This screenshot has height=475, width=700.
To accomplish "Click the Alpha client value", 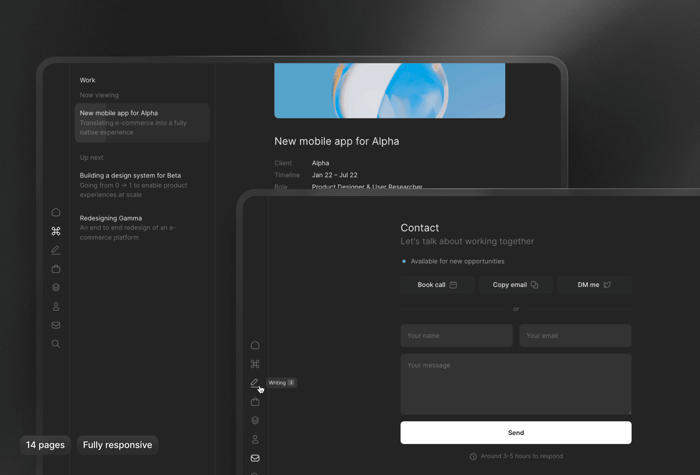I will pos(320,163).
